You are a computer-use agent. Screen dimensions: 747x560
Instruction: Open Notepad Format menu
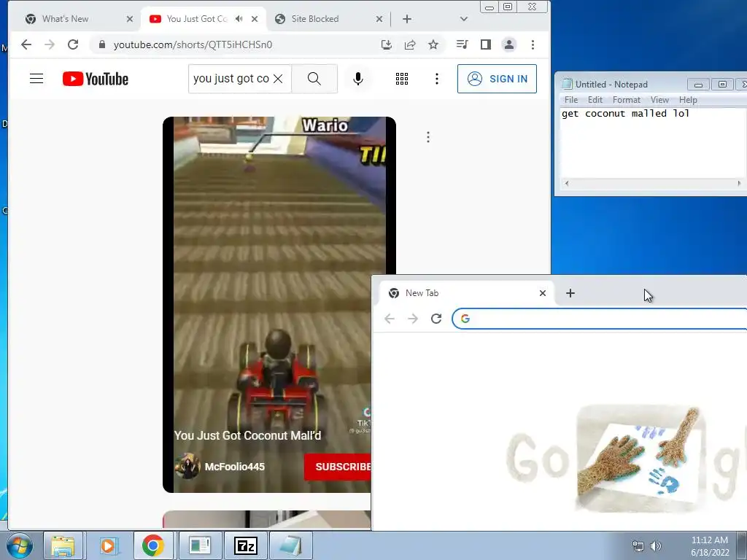[x=627, y=100]
